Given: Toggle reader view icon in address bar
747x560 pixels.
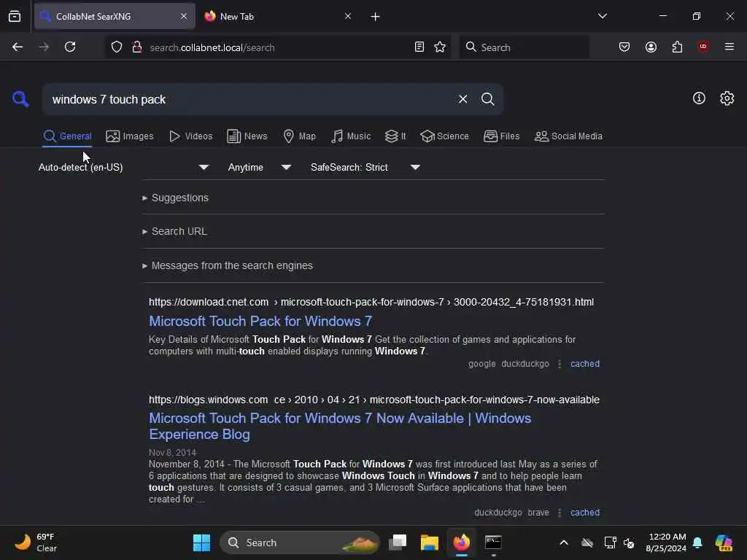Looking at the screenshot, I should tap(419, 47).
